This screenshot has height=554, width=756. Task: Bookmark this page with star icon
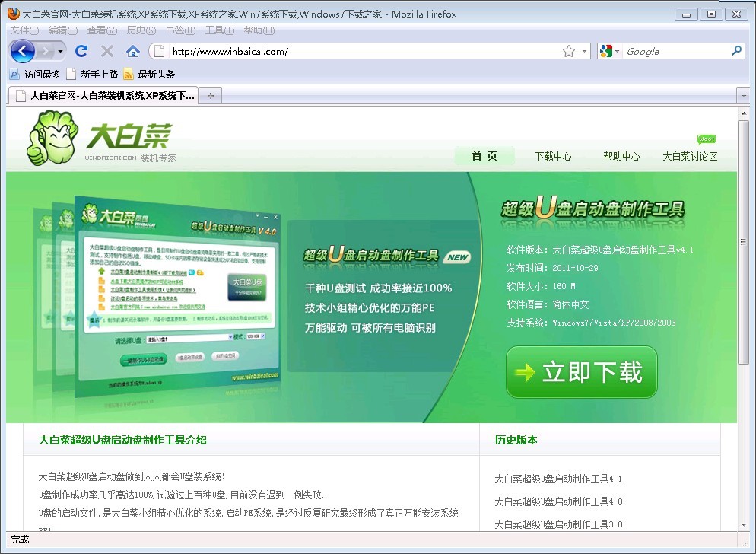coord(569,51)
